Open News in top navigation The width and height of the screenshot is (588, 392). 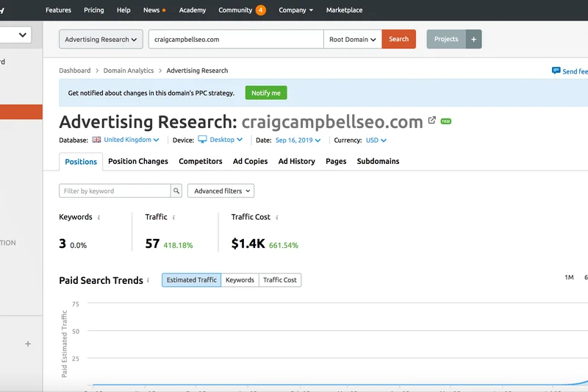pyautogui.click(x=151, y=10)
